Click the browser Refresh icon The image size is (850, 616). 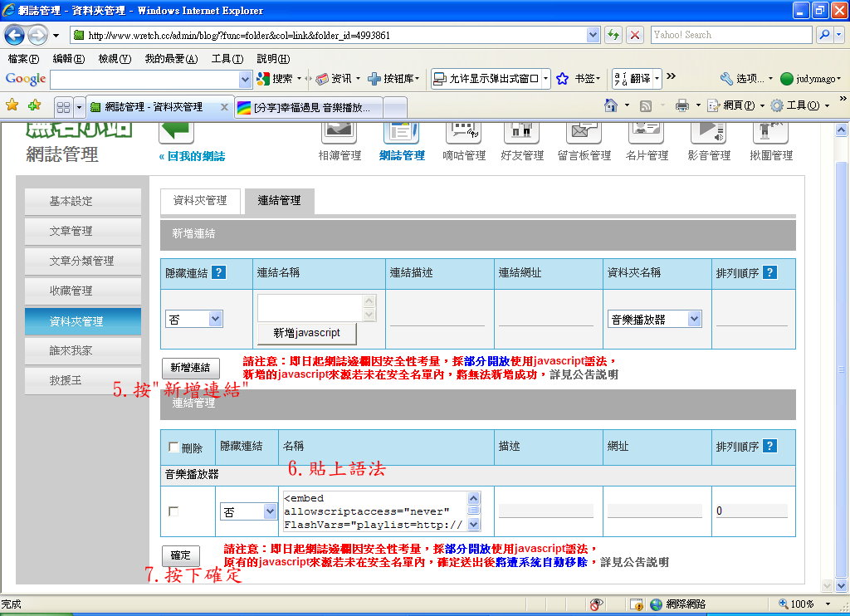tap(613, 35)
